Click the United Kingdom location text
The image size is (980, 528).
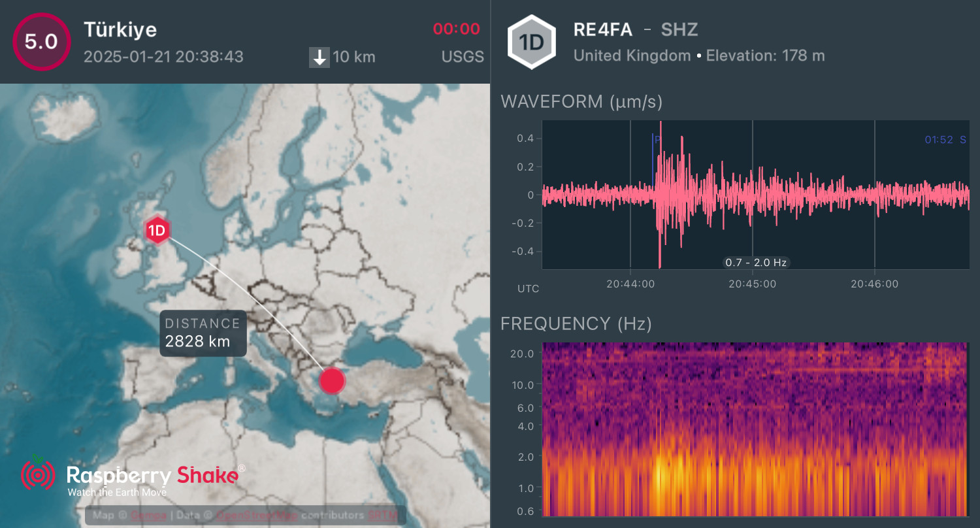(x=632, y=56)
